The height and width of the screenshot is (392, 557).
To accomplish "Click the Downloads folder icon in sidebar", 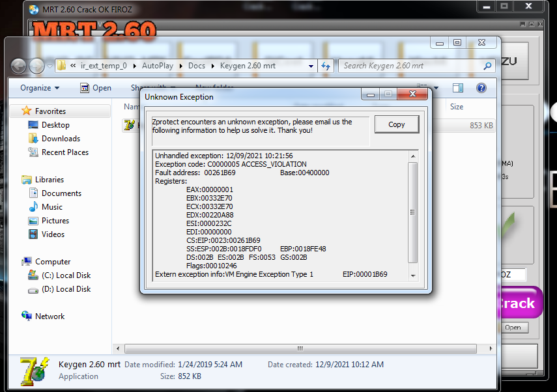I will [x=33, y=139].
